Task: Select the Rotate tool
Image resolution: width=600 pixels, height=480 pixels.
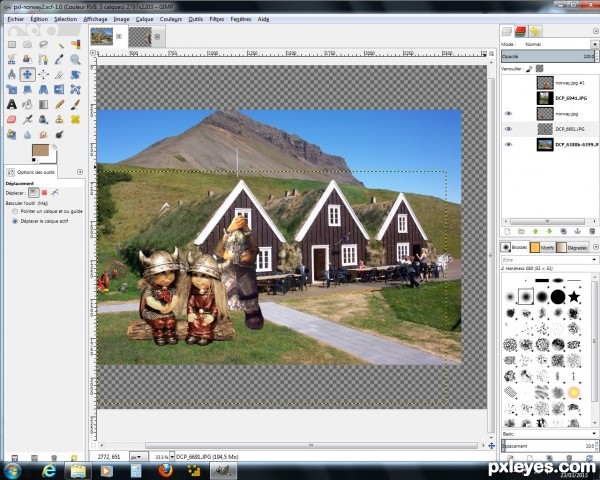Action: coord(75,74)
